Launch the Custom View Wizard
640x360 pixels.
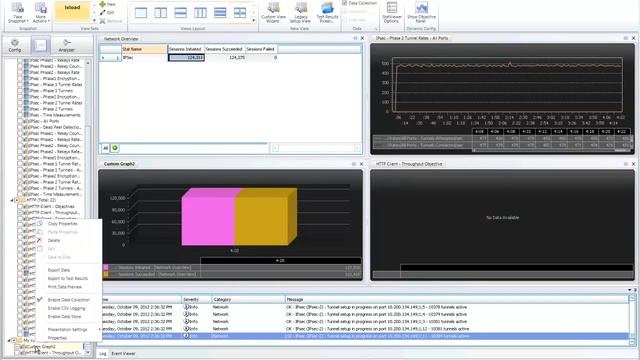[273, 12]
